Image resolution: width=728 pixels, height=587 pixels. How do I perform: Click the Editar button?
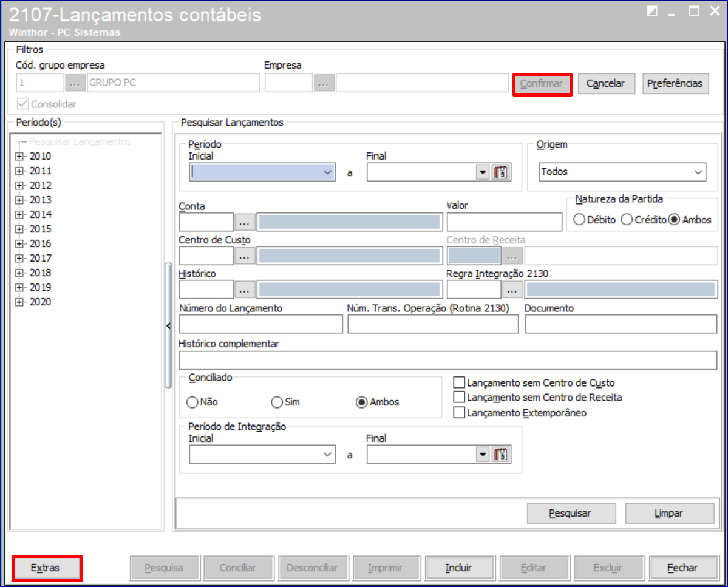point(534,568)
